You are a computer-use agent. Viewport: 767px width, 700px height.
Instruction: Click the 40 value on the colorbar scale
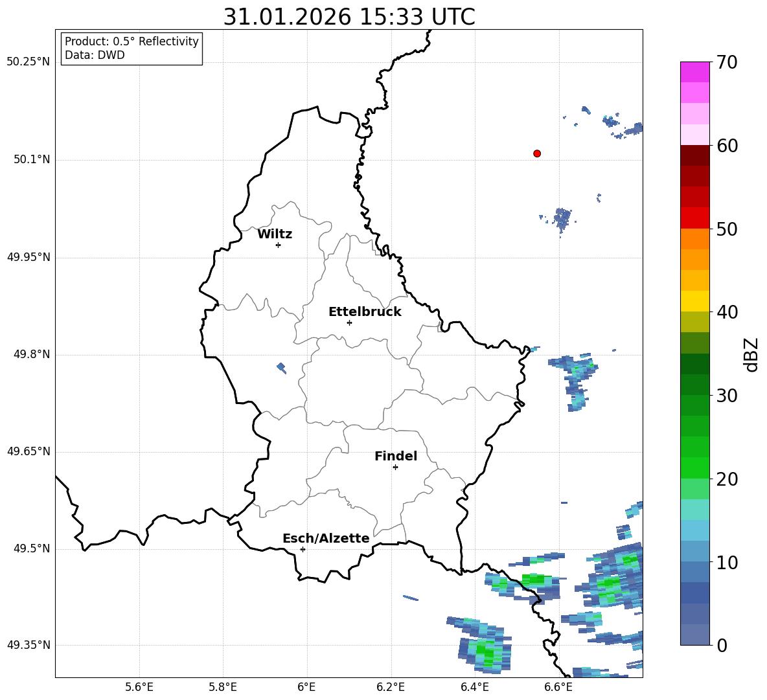click(727, 312)
